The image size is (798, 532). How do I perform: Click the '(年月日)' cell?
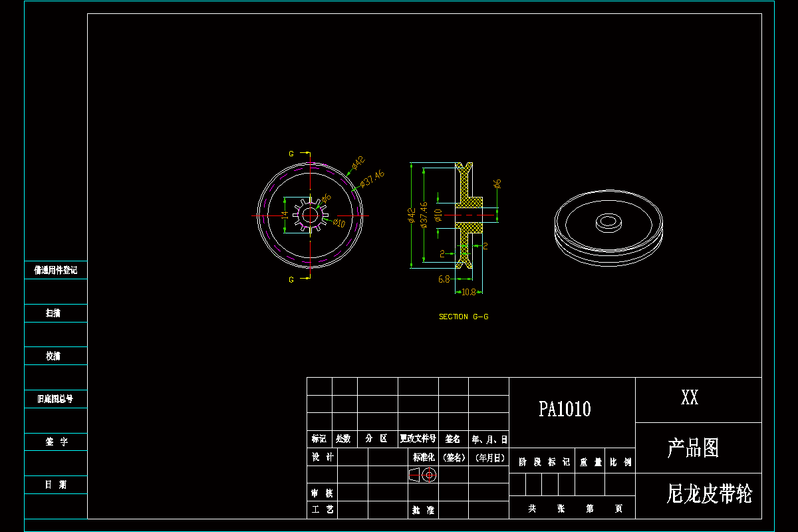pos(489,457)
